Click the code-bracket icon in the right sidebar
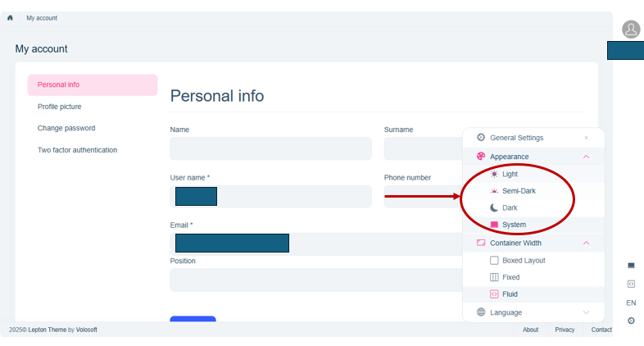The height and width of the screenshot is (346, 644). (631, 284)
